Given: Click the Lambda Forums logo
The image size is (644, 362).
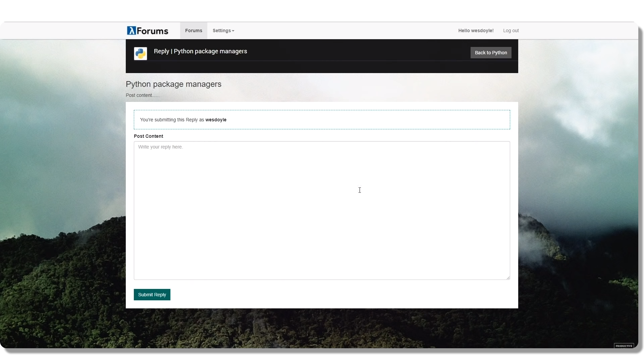Looking at the screenshot, I should pyautogui.click(x=148, y=31).
